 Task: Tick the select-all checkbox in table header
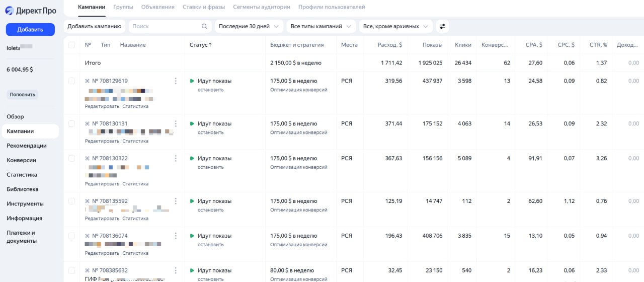point(71,45)
